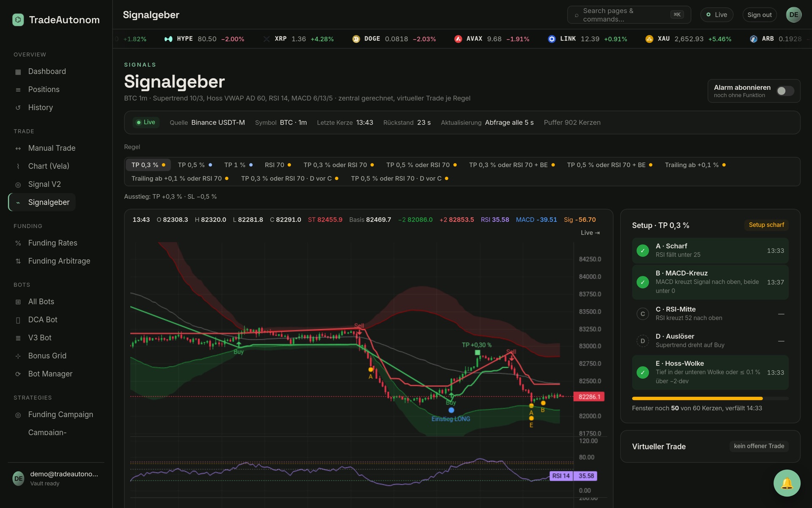Click the C · RSI-Mitte setup step
812x508 pixels.
point(710,314)
